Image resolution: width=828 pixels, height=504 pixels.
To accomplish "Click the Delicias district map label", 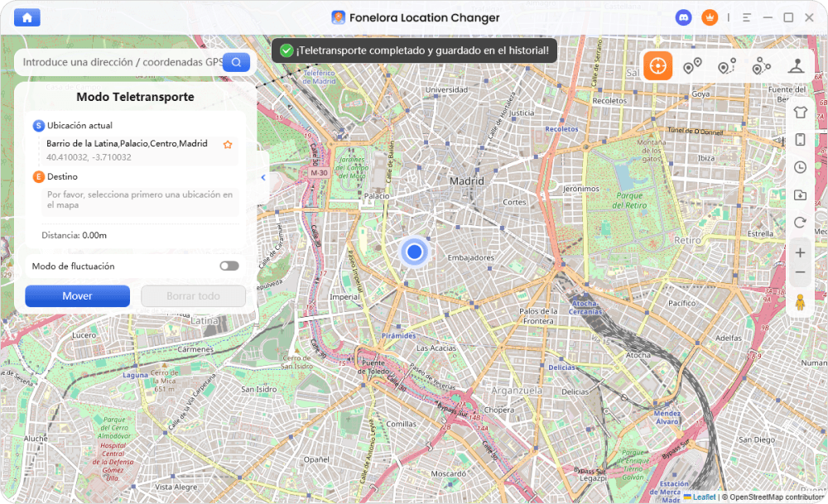I will pos(575,391).
